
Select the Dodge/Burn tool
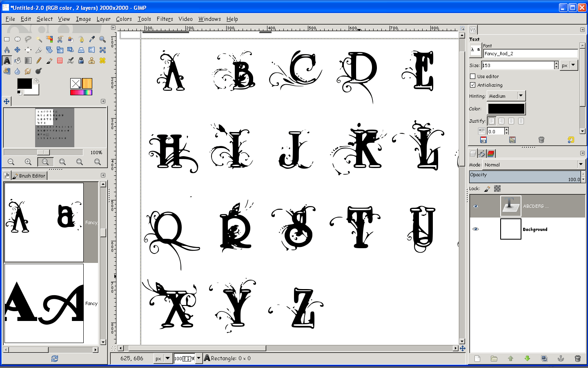pyautogui.click(x=39, y=71)
